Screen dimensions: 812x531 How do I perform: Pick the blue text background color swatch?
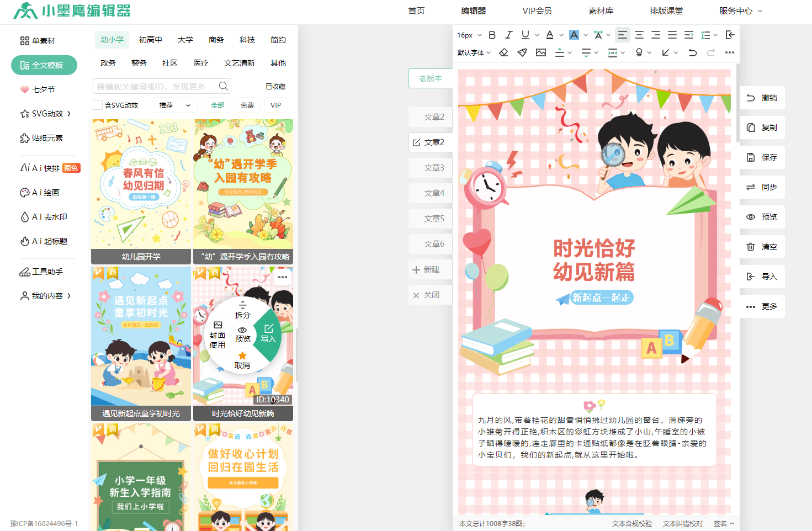point(574,35)
